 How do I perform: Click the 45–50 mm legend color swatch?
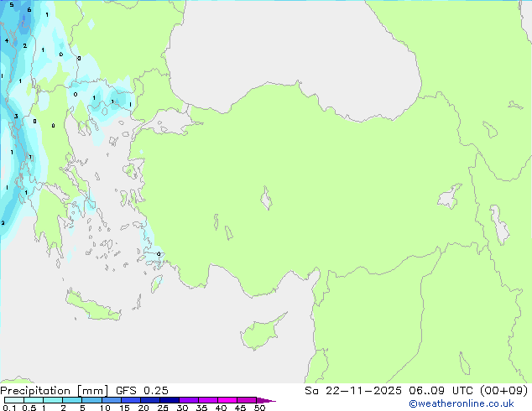[x=247, y=400]
